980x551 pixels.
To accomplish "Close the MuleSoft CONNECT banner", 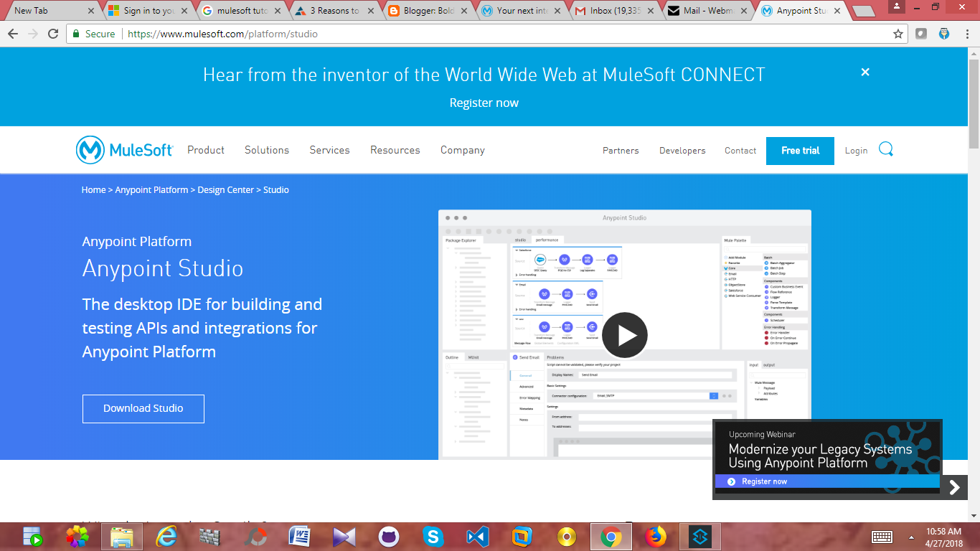I will pos(865,72).
